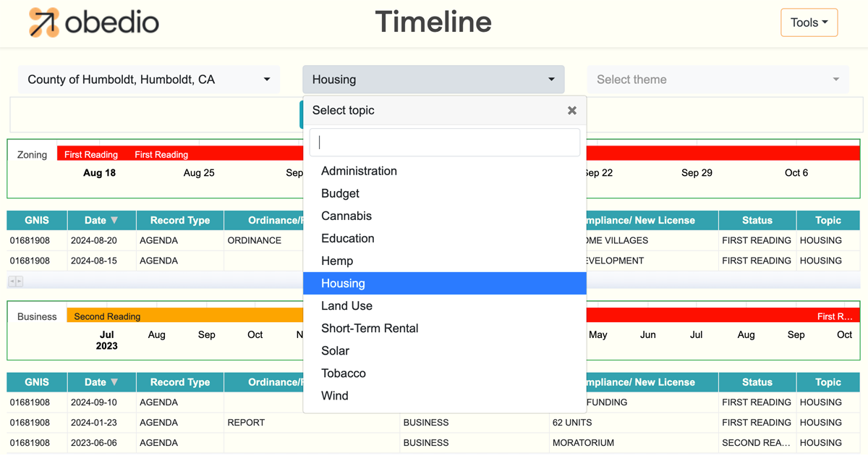Choose Wind from the topic list
The width and height of the screenshot is (868, 456).
coord(336,395)
